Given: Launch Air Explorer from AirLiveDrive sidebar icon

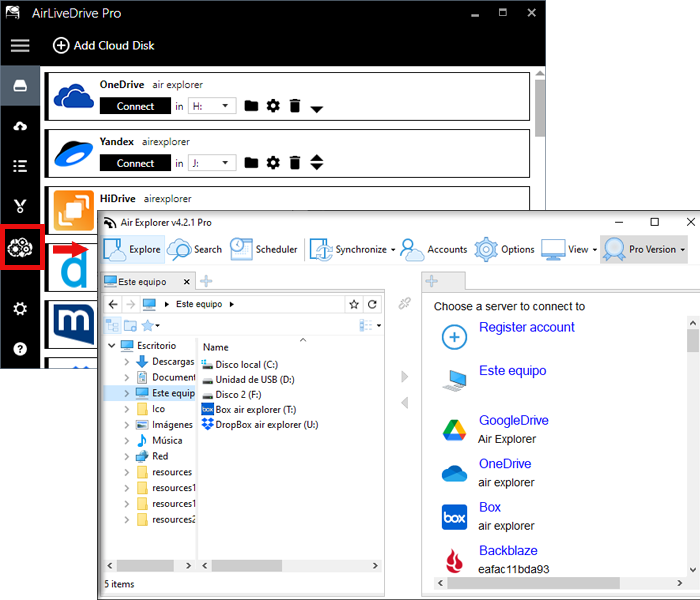Looking at the screenshot, I should pyautogui.click(x=20, y=247).
